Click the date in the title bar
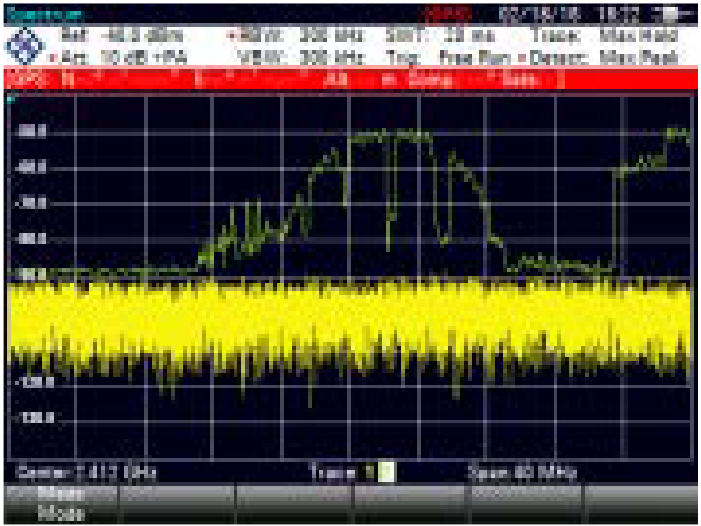This screenshot has width=701, height=526. (x=539, y=15)
